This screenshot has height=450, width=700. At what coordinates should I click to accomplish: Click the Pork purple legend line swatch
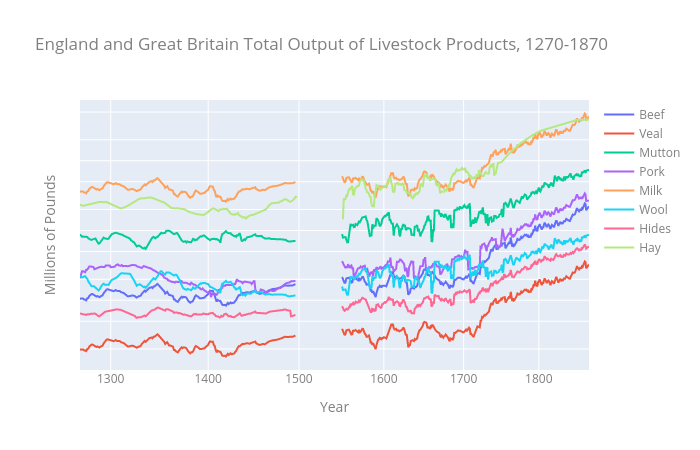619,172
